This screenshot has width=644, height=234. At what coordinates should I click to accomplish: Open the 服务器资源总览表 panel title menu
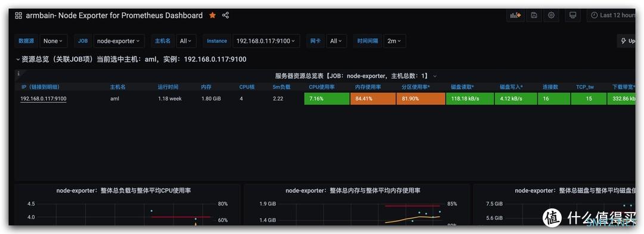355,76
